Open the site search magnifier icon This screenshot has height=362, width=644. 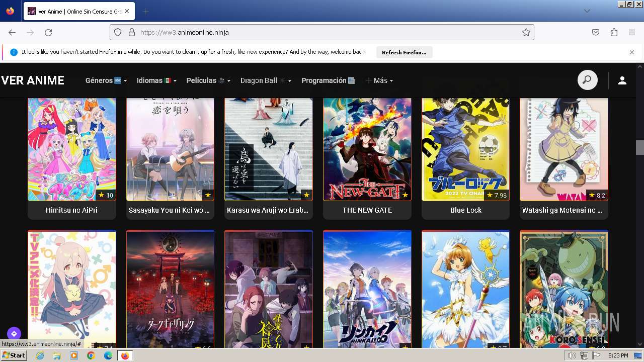pyautogui.click(x=587, y=80)
